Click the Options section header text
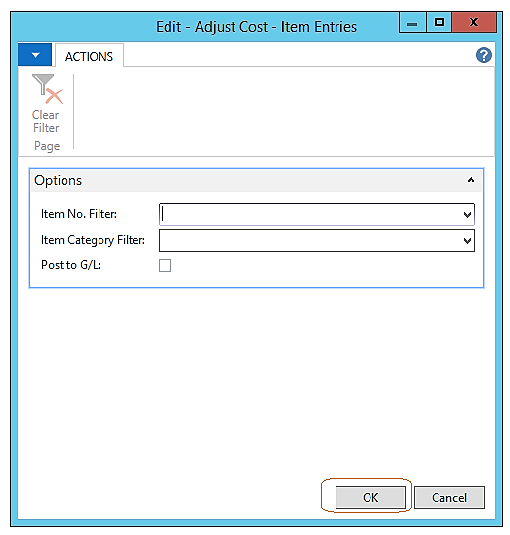The height and width of the screenshot is (535, 510). pyautogui.click(x=58, y=180)
